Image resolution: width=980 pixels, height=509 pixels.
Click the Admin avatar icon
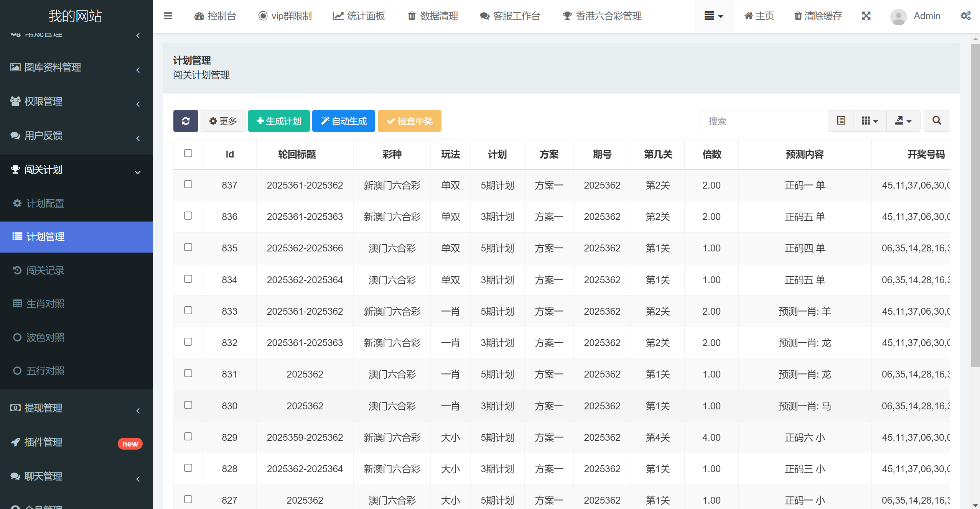[x=898, y=16]
